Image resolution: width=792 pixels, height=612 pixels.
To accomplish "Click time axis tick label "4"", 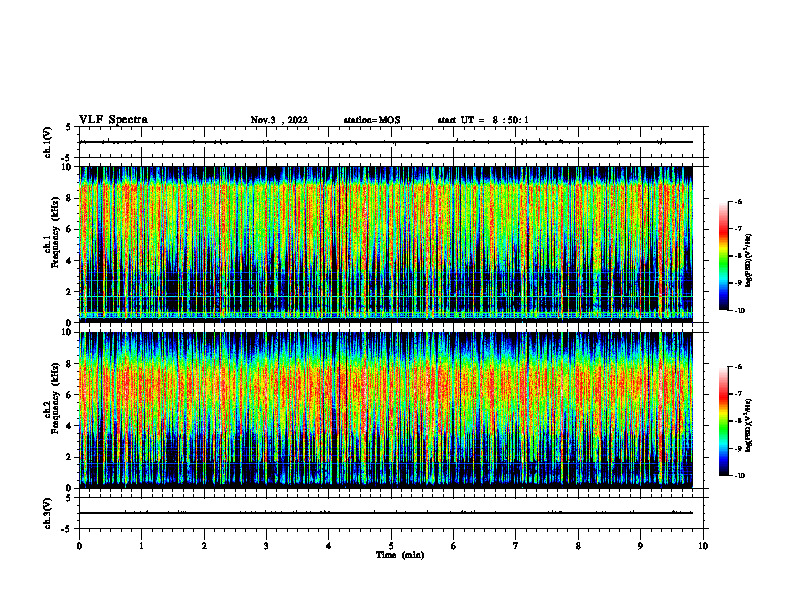I will (329, 546).
